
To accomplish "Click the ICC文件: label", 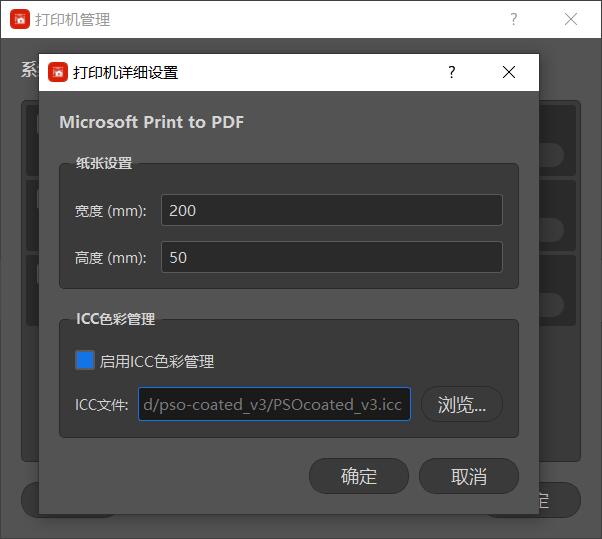I will [x=102, y=405].
